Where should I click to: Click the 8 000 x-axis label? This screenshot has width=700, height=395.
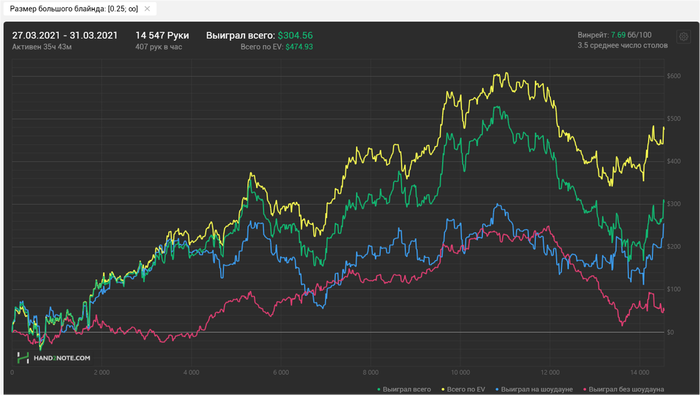[371, 372]
